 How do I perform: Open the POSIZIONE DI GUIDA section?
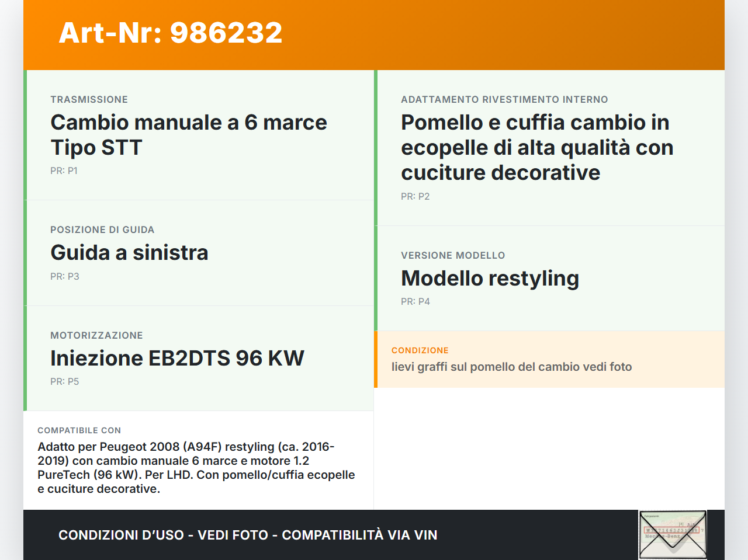point(102,229)
